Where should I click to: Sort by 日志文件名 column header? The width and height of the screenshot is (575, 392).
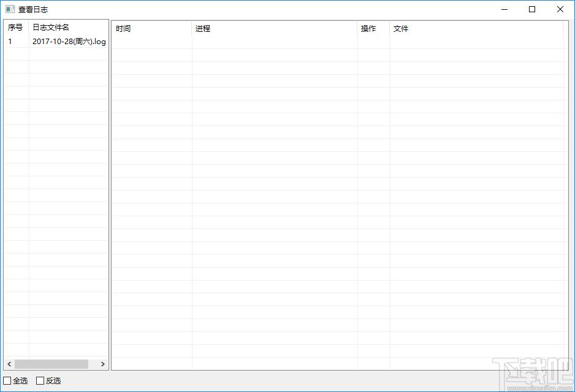(x=68, y=27)
